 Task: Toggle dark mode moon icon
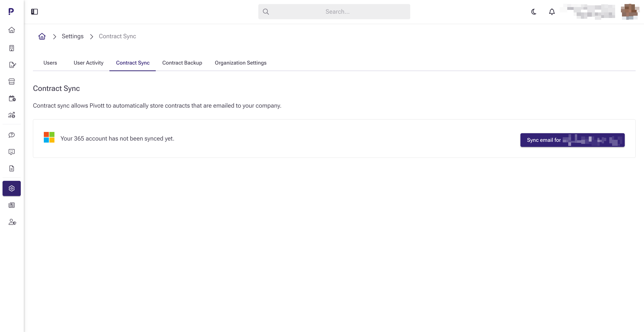pos(534,12)
